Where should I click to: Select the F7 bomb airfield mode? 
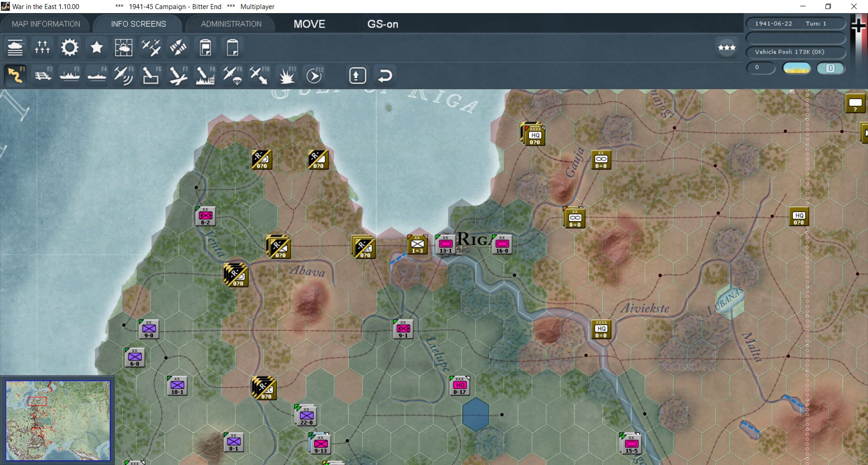point(178,75)
